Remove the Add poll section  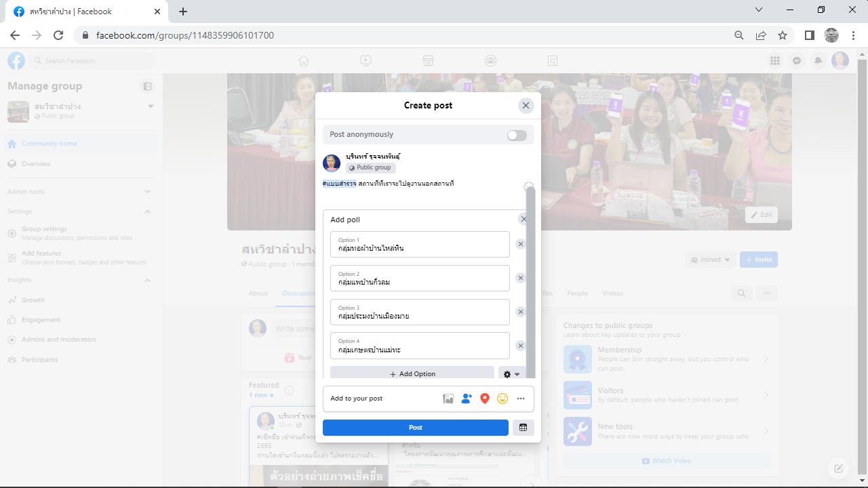point(524,219)
